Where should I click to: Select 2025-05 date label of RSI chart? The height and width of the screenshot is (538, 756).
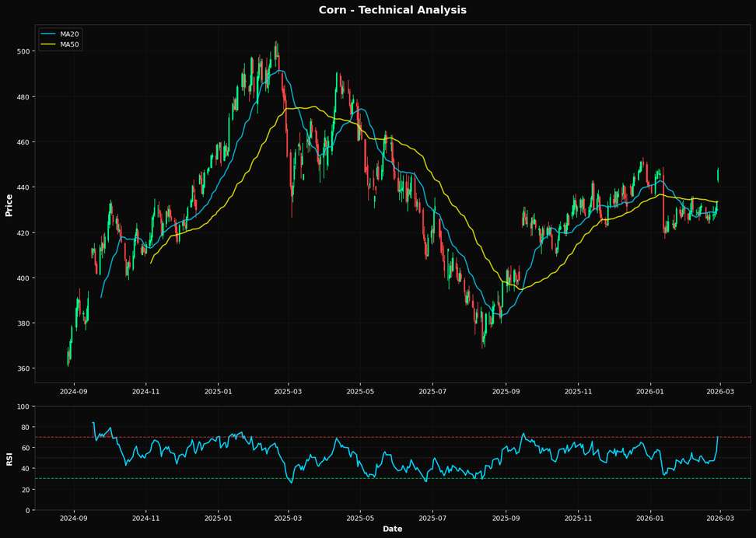(x=360, y=519)
